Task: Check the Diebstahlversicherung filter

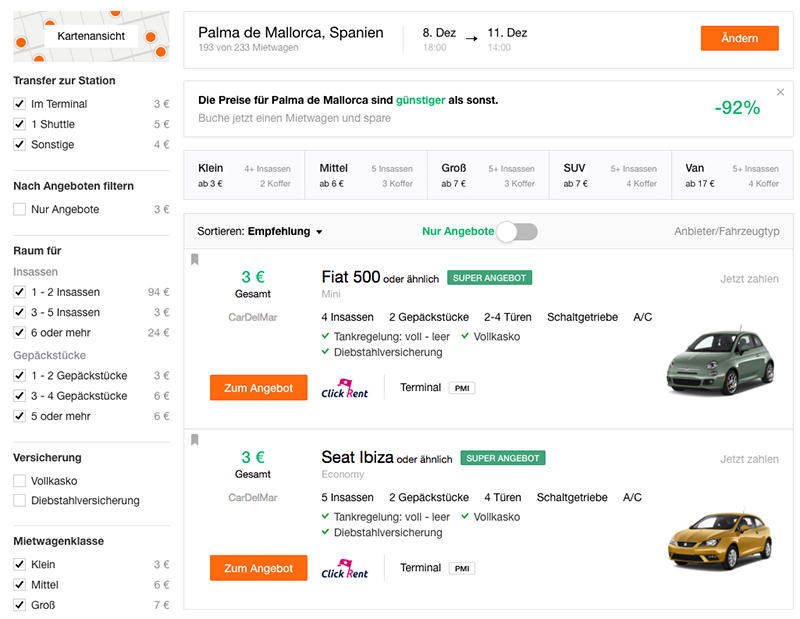Action: pos(19,501)
